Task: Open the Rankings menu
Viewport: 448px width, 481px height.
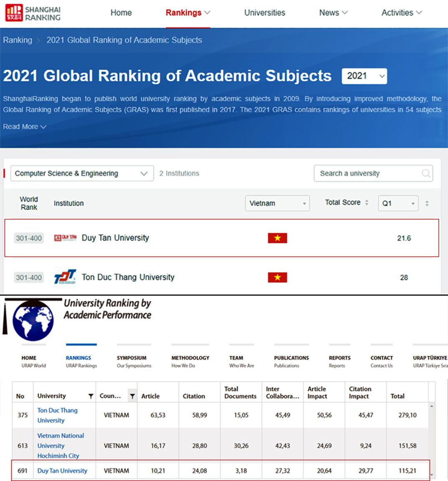Action: click(187, 13)
